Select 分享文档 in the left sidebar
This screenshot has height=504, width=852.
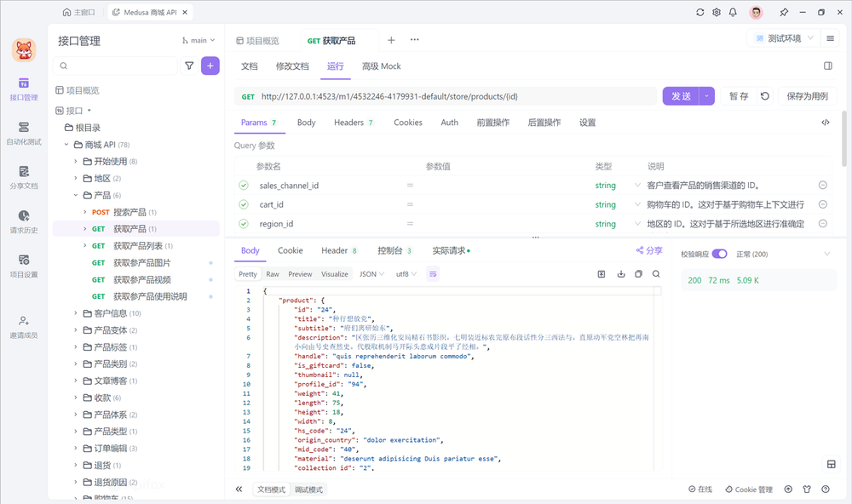tap(23, 176)
